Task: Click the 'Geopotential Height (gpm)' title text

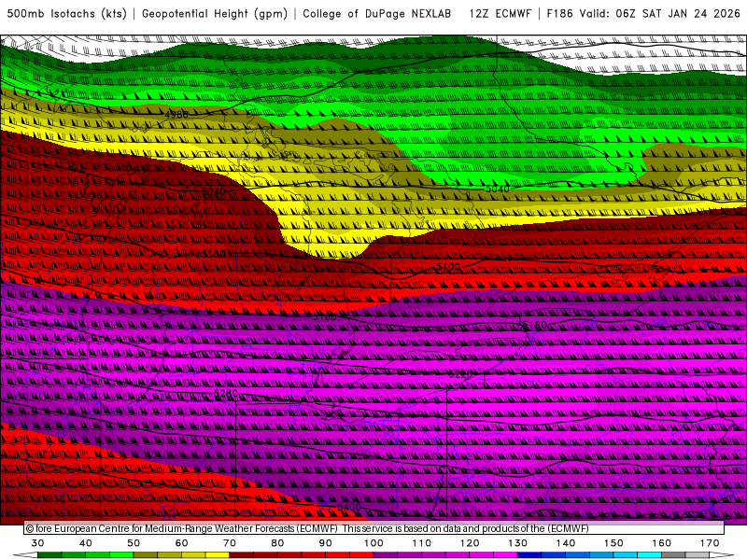Action: tap(215, 14)
